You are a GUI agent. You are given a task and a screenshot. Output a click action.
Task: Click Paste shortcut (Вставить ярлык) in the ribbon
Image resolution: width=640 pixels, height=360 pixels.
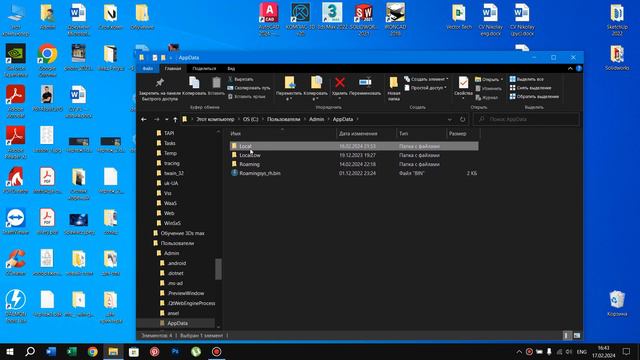pyautogui.click(x=247, y=97)
